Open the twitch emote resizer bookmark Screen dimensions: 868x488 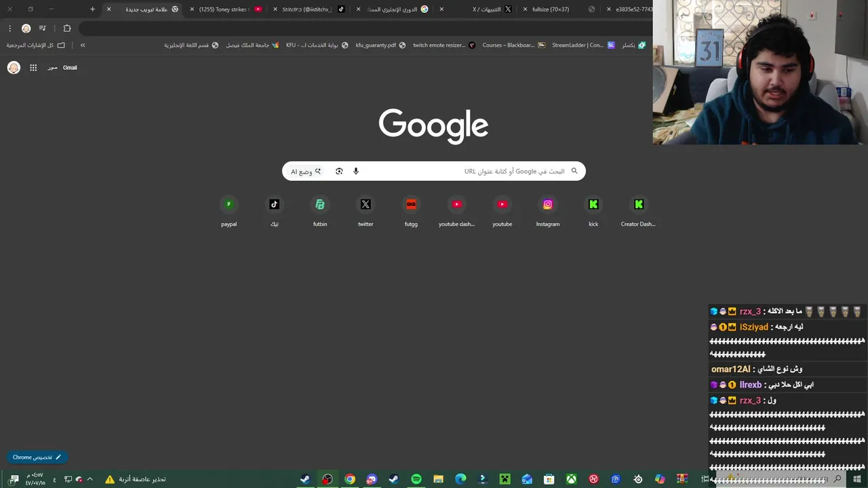coord(444,45)
